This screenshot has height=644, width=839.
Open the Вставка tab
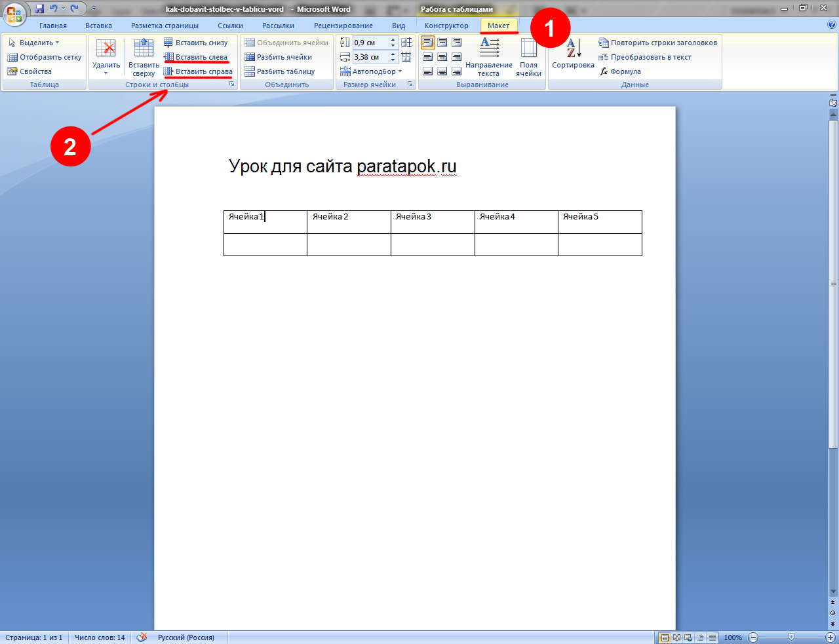pyautogui.click(x=98, y=26)
